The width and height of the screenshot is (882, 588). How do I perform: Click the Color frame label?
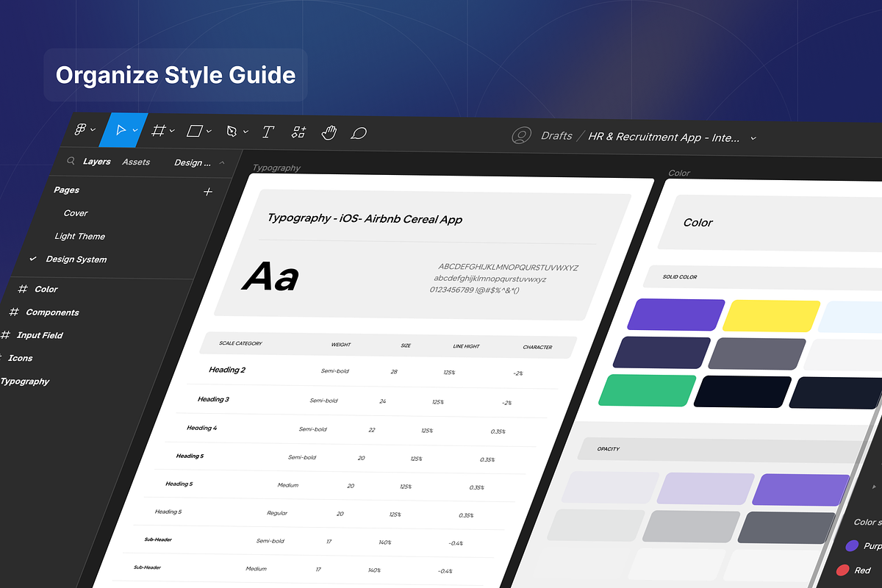tap(679, 173)
